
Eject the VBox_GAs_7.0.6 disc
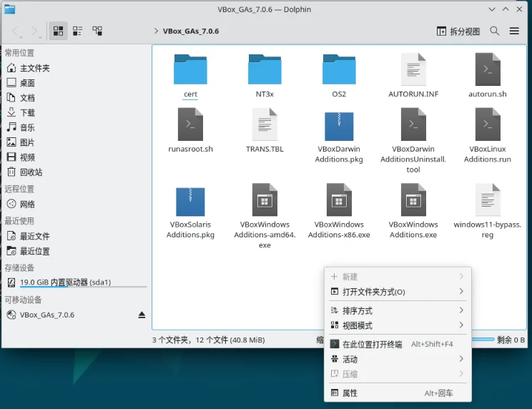point(142,315)
